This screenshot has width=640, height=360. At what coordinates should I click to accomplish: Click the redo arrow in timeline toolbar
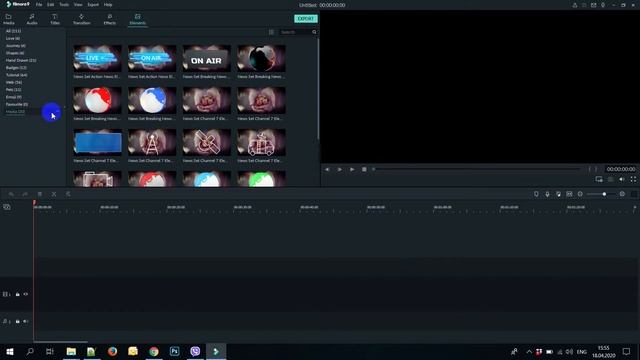[x=25, y=194]
